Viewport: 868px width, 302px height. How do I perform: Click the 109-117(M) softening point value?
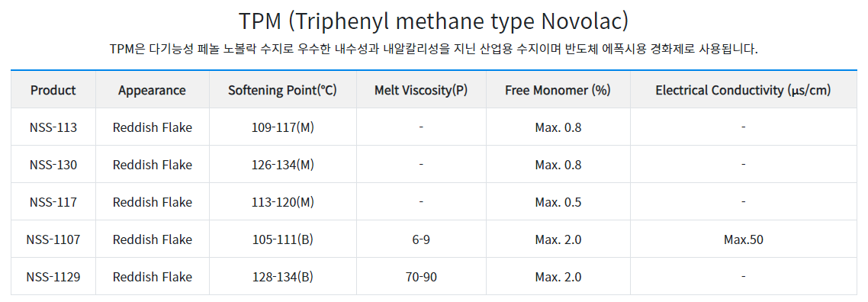282,128
